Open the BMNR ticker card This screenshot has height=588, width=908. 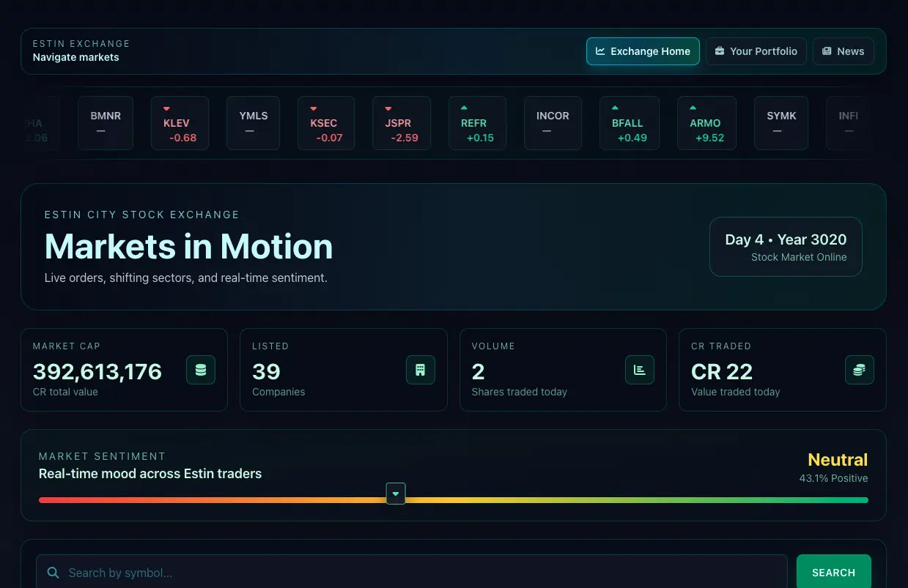[106, 123]
